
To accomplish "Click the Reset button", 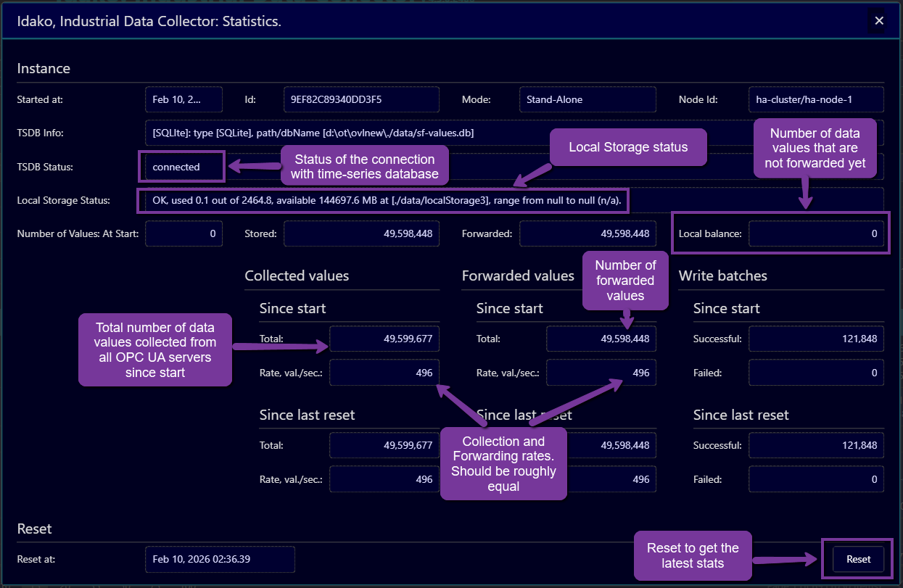I will click(x=858, y=559).
